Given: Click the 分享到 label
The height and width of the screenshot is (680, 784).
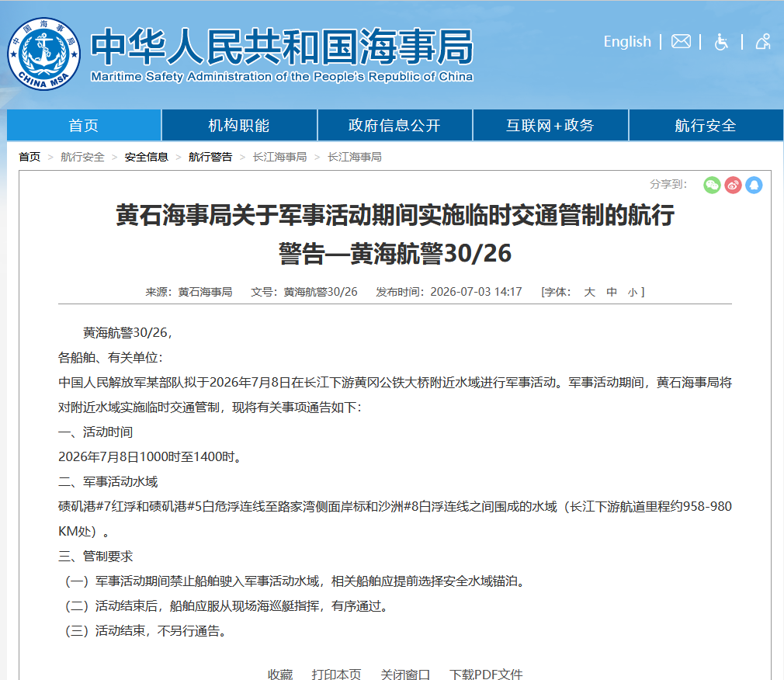Looking at the screenshot, I should pos(668,184).
